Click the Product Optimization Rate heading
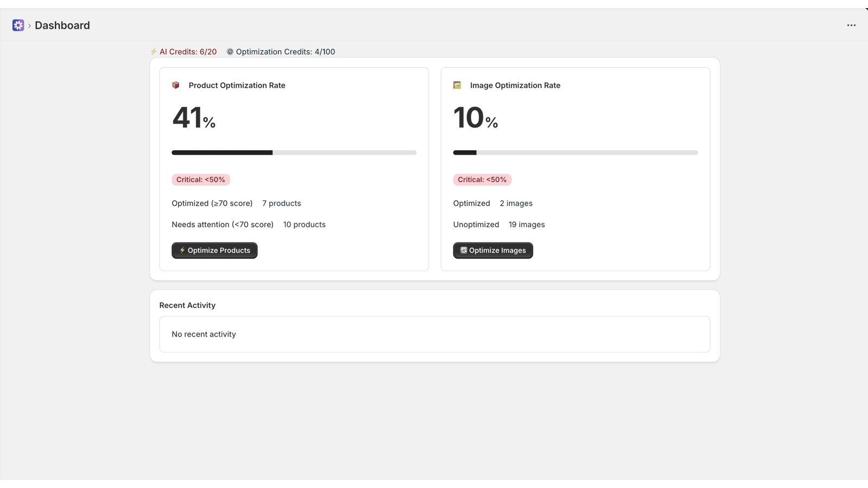This screenshot has height=488, width=868. pyautogui.click(x=237, y=85)
